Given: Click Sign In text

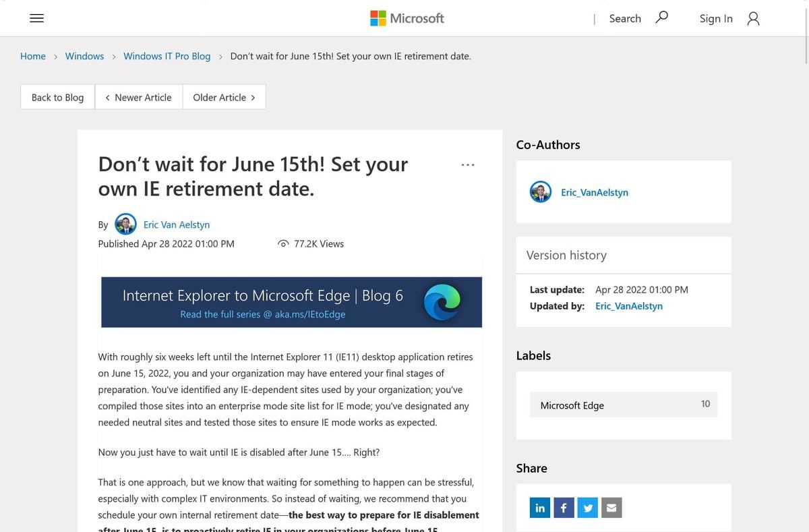Looking at the screenshot, I should [x=716, y=18].
